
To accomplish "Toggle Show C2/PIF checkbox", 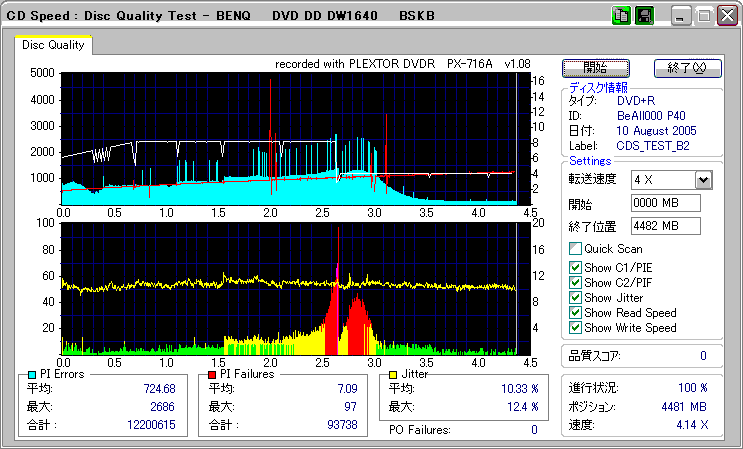I will pyautogui.click(x=575, y=282).
